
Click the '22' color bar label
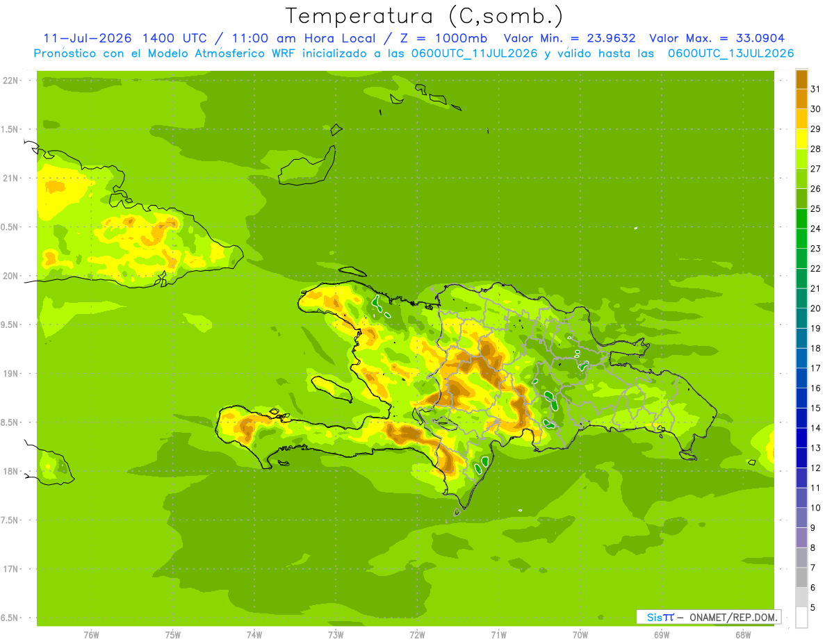pyautogui.click(x=816, y=268)
